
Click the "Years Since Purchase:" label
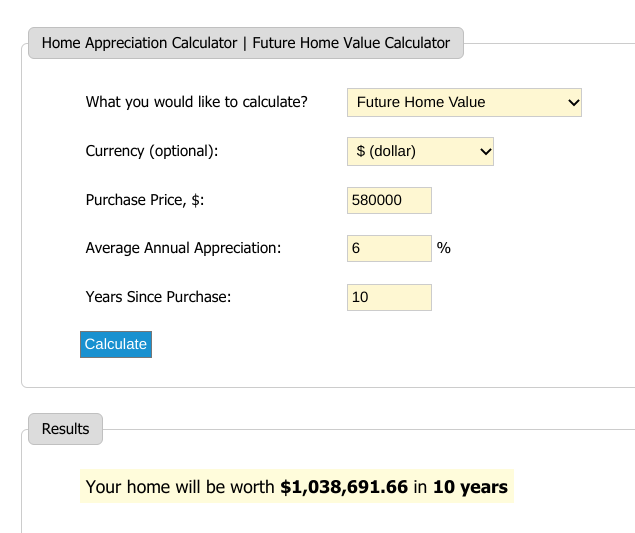(x=159, y=297)
